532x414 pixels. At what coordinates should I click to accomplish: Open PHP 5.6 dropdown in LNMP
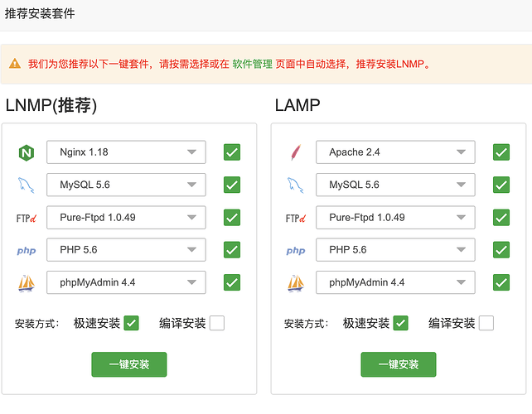[126, 250]
